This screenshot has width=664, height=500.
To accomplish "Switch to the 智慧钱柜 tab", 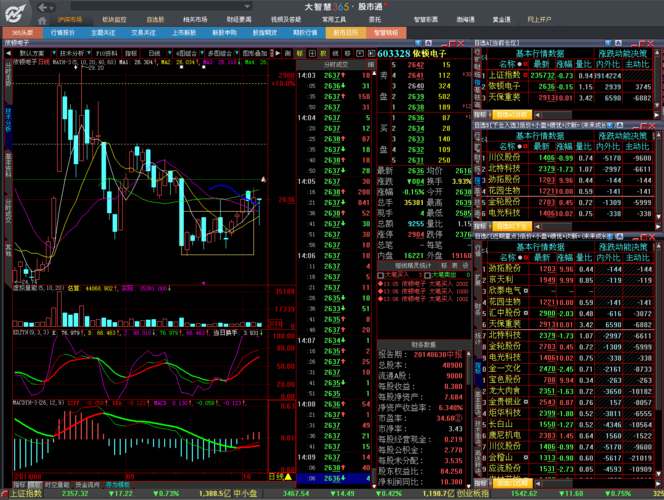I will (x=386, y=33).
